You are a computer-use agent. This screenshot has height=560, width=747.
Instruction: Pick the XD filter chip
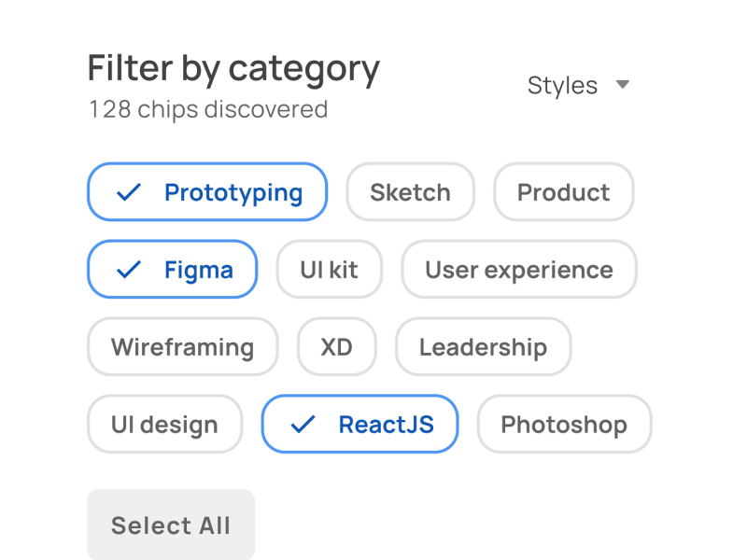click(x=336, y=347)
